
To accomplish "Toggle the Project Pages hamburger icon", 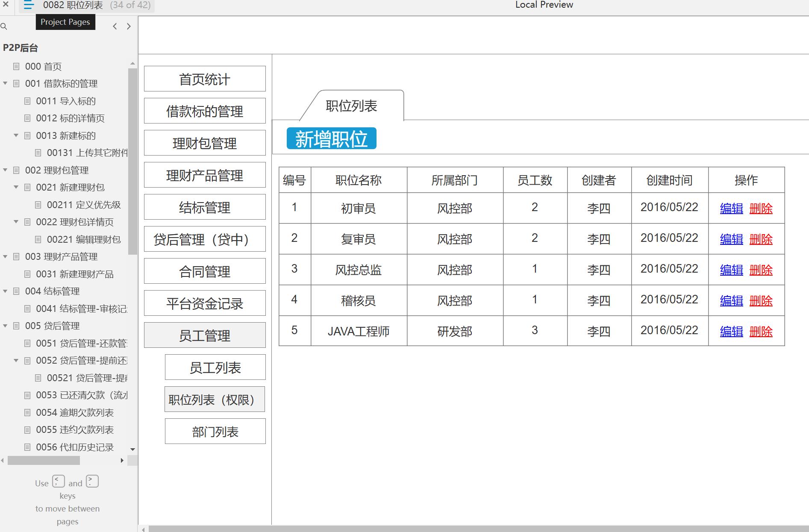I will (29, 5).
